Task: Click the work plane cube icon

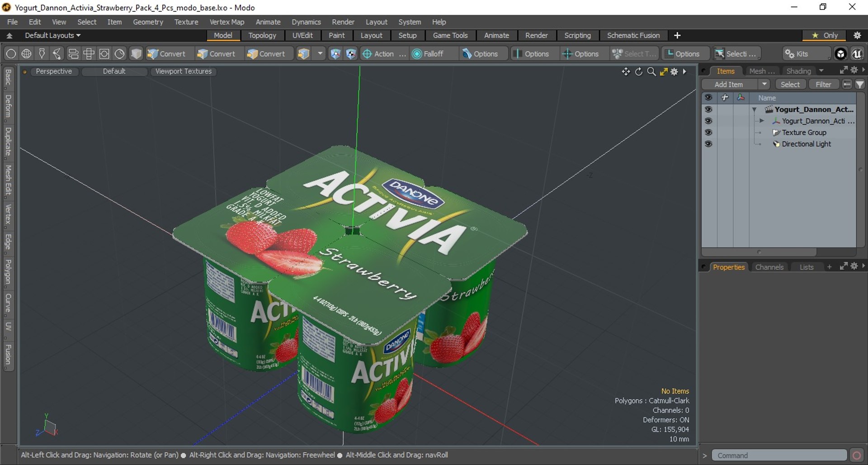Action: pos(335,54)
